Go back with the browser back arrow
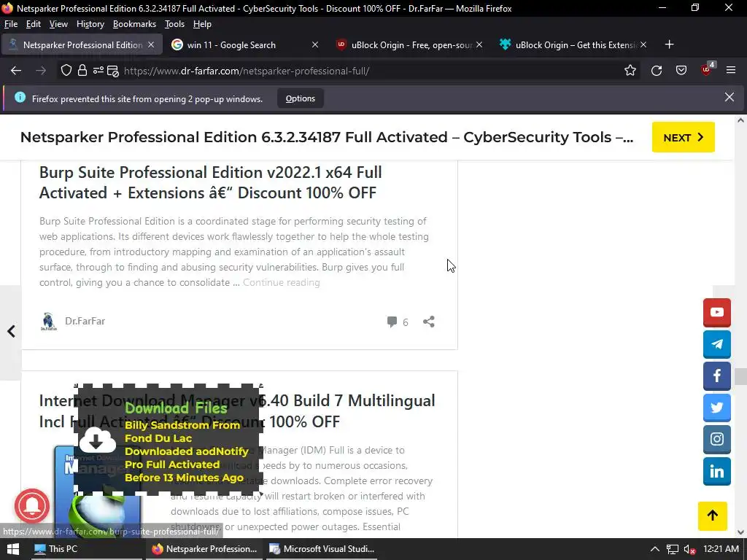Image resolution: width=747 pixels, height=560 pixels. [x=16, y=71]
